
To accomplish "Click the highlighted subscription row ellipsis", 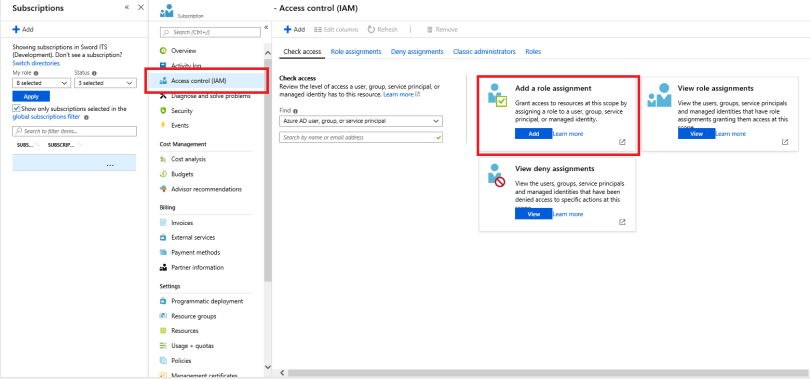I will pyautogui.click(x=110, y=165).
